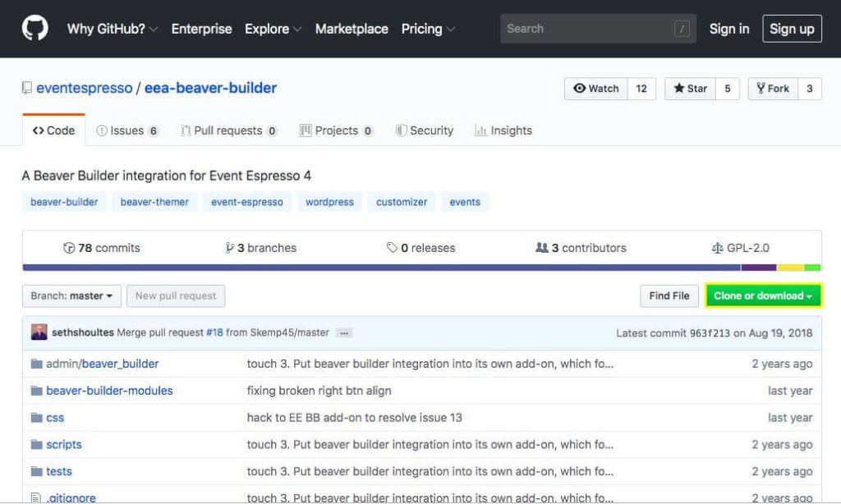Click the wordpress topic tag
841x504 pixels.
pos(330,202)
